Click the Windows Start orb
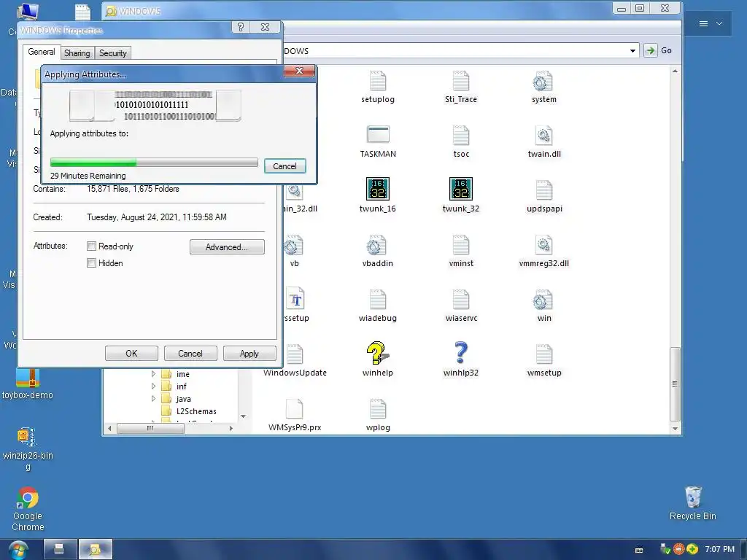This screenshot has width=747, height=560. tap(18, 550)
